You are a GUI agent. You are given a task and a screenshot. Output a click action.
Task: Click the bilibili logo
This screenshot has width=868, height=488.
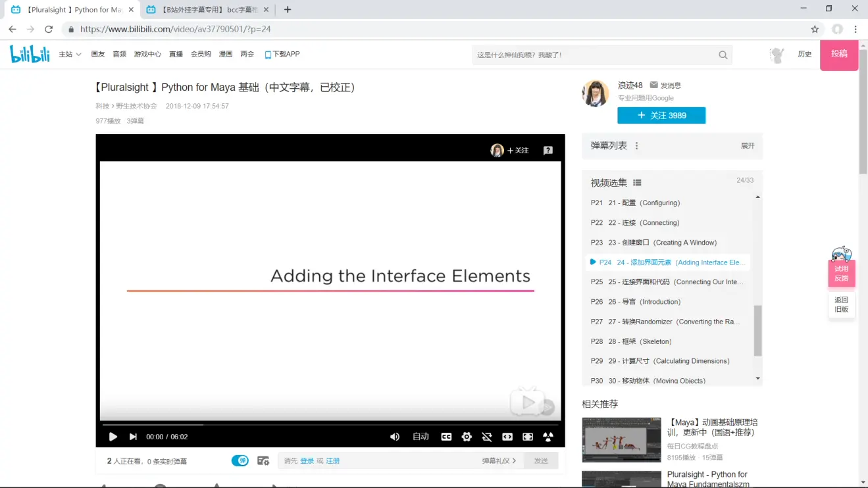(x=30, y=54)
